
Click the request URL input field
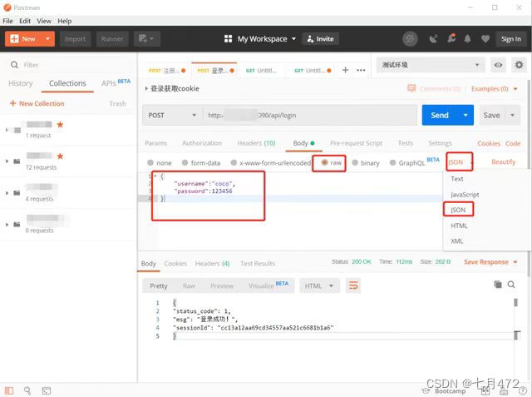(x=310, y=115)
